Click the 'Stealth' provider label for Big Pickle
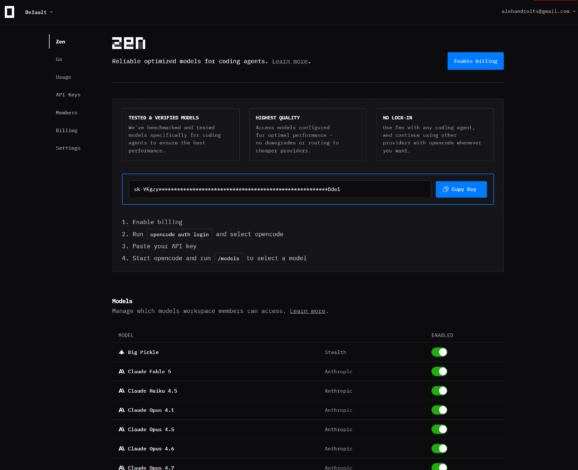Screen dimensions: 578x470 pyautogui.click(x=335, y=352)
